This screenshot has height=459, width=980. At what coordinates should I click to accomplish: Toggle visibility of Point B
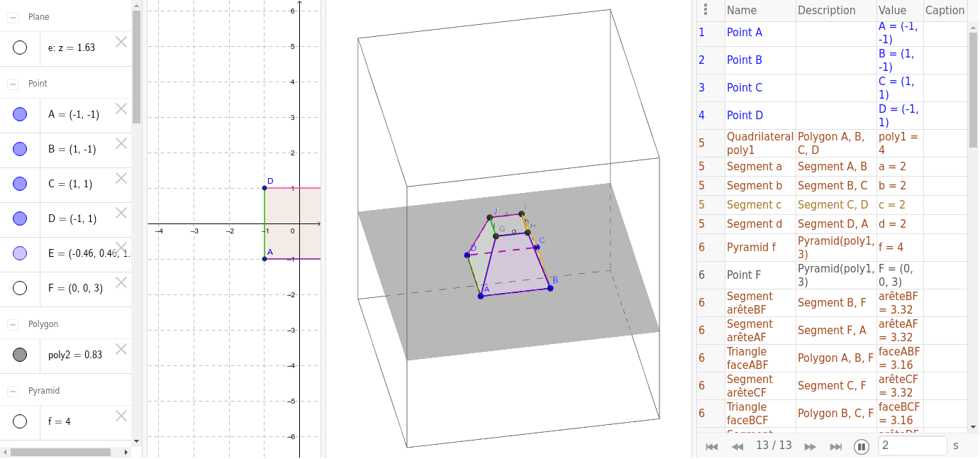pos(20,149)
